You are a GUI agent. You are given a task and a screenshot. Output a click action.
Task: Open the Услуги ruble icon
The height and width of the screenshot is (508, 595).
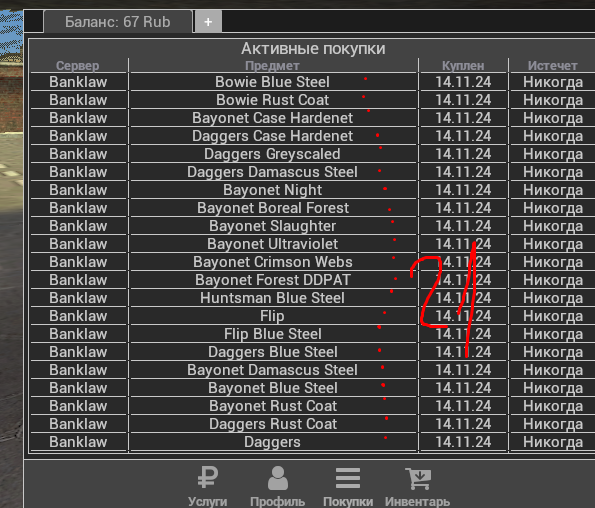pyautogui.click(x=208, y=477)
